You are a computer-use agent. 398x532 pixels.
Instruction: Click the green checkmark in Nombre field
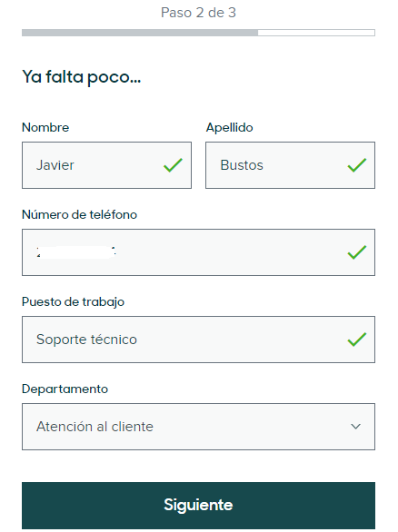coord(174,165)
